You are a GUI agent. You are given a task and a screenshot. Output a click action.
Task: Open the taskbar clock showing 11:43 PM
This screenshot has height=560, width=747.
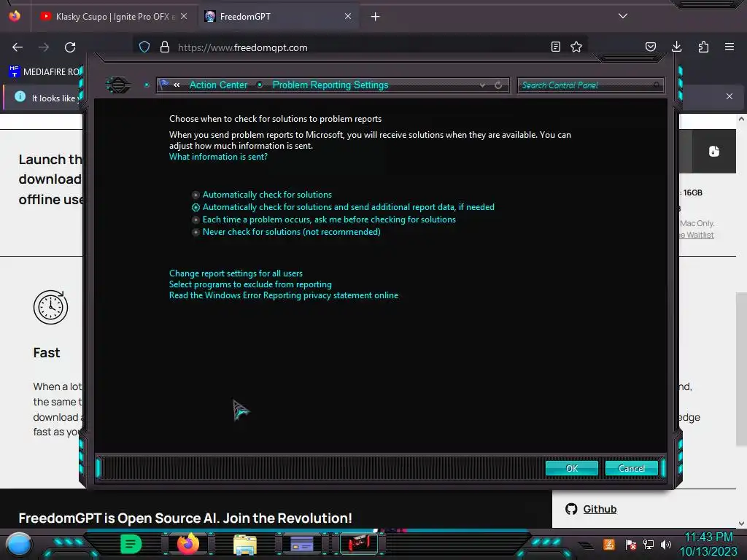point(708,544)
